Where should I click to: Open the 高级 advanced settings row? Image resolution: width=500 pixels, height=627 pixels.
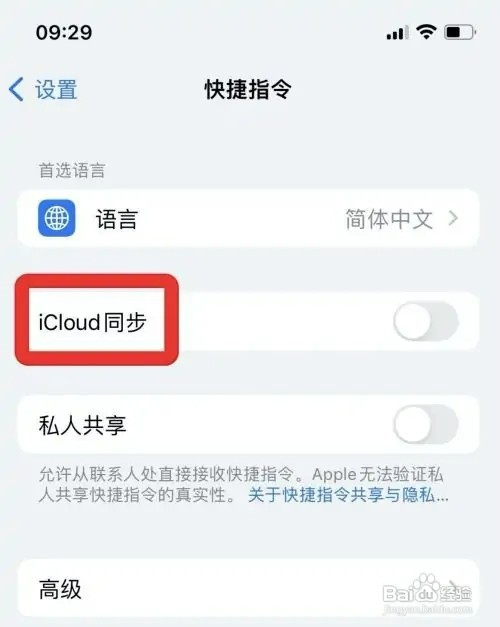click(x=248, y=588)
